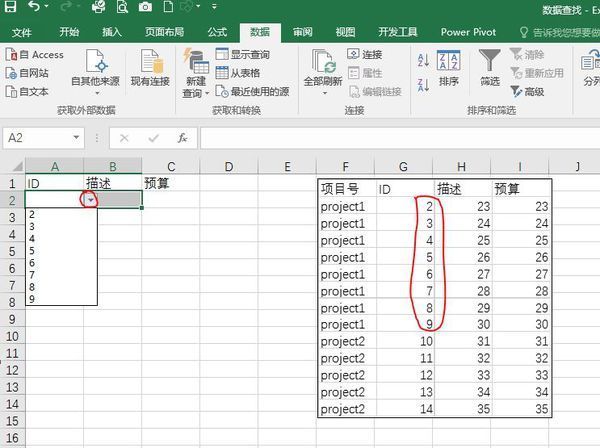This screenshot has width=600, height=448.
Task: Open 自其他来源 data source dropdown
Action: 95,73
